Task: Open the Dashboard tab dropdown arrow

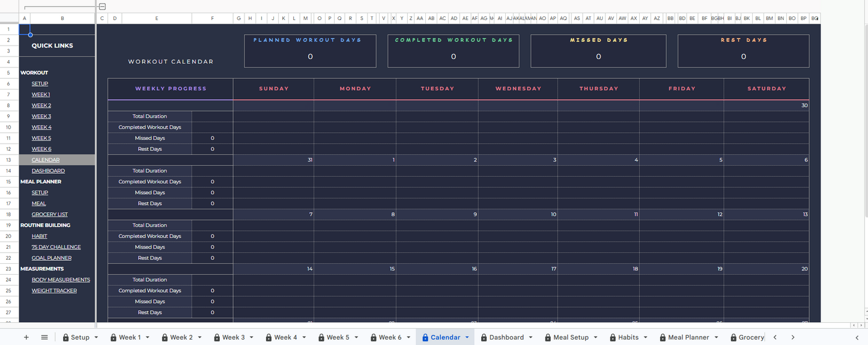Action: tap(531, 338)
